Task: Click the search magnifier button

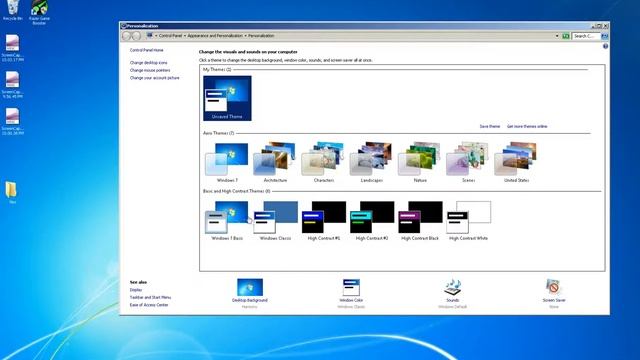Action: [x=604, y=36]
